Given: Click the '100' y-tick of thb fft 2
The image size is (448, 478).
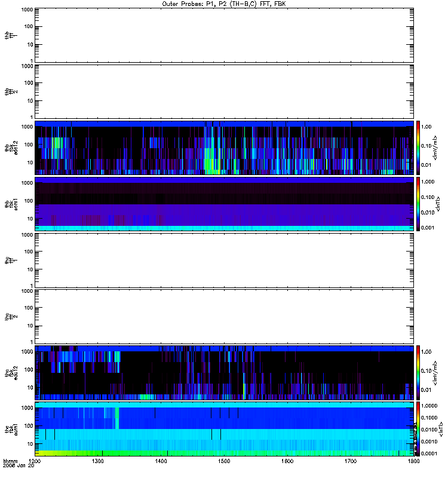Looking at the screenshot, I should pos(29,83).
